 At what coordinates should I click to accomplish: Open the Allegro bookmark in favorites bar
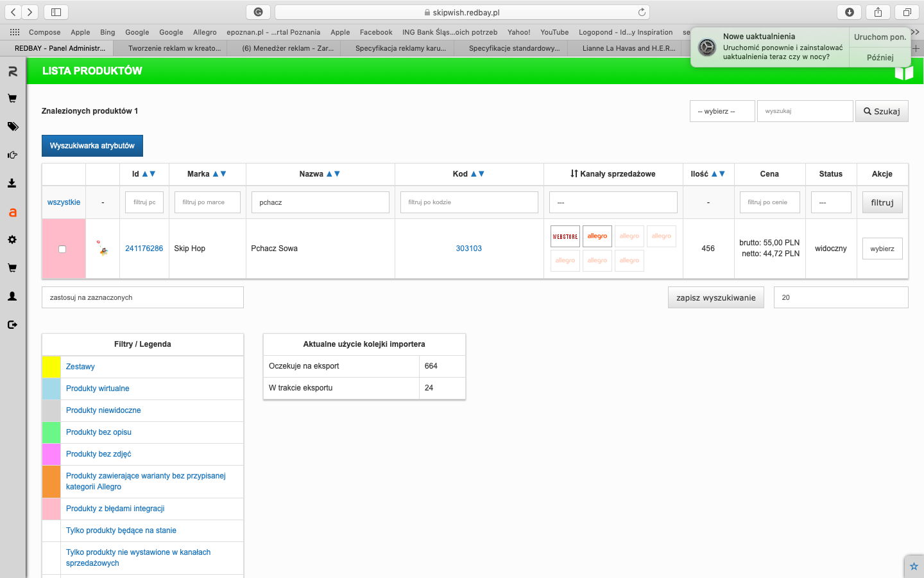pos(205,32)
